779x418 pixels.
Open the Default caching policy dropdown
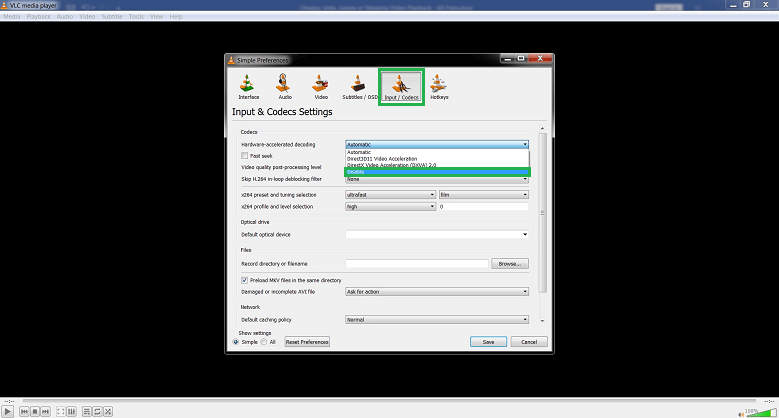[x=437, y=320]
